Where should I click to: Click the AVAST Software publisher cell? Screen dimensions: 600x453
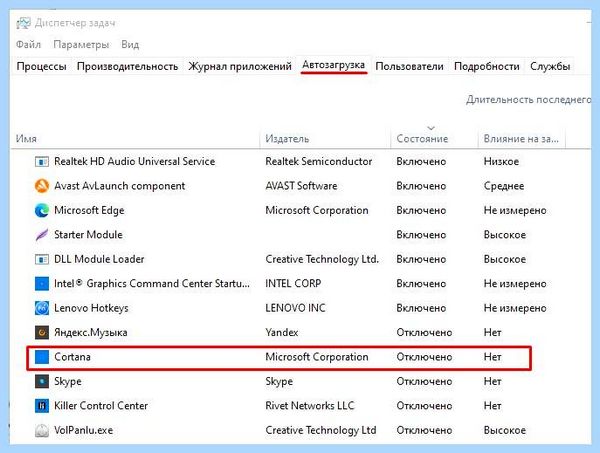(x=301, y=186)
